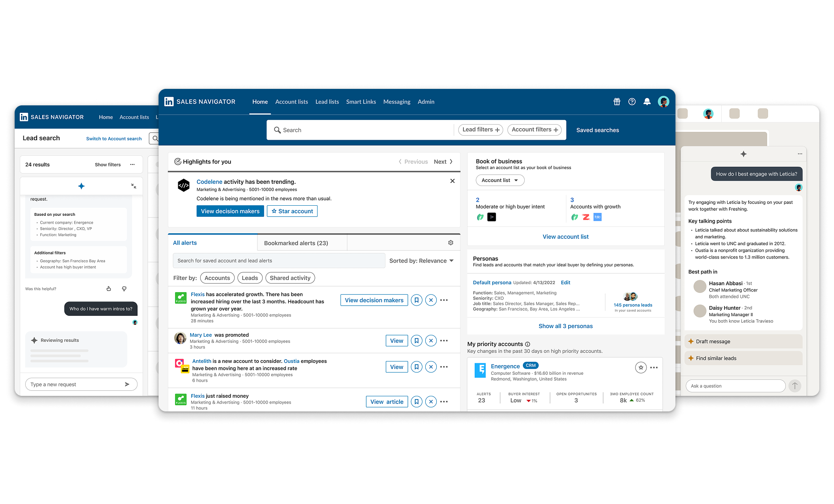Open Home tab in main navigation
This screenshot has height=504, width=834.
[260, 102]
